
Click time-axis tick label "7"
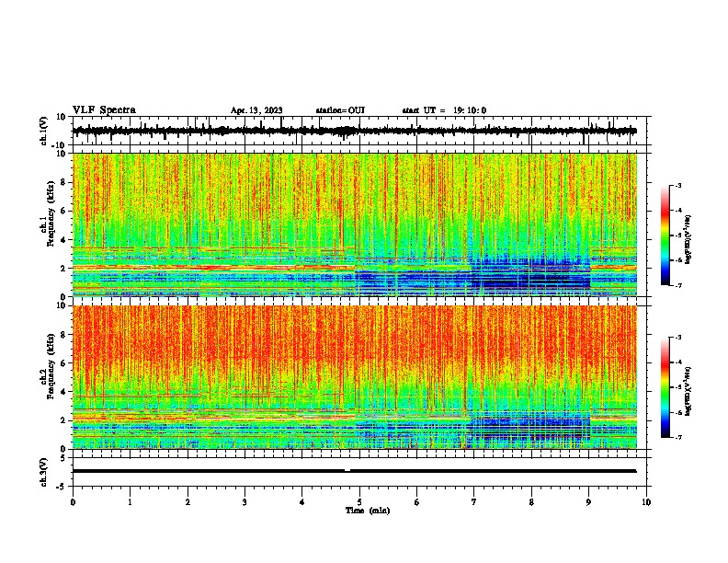(474, 502)
